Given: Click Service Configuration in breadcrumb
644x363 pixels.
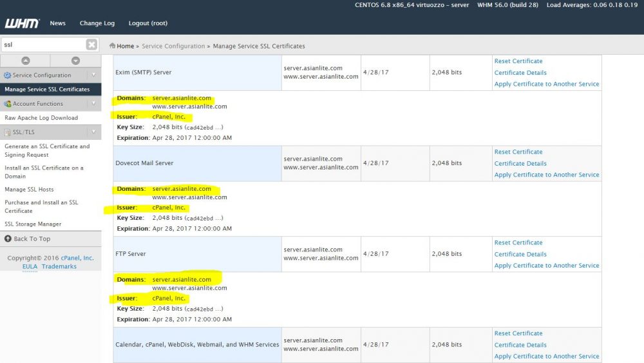Looking at the screenshot, I should point(173,46).
